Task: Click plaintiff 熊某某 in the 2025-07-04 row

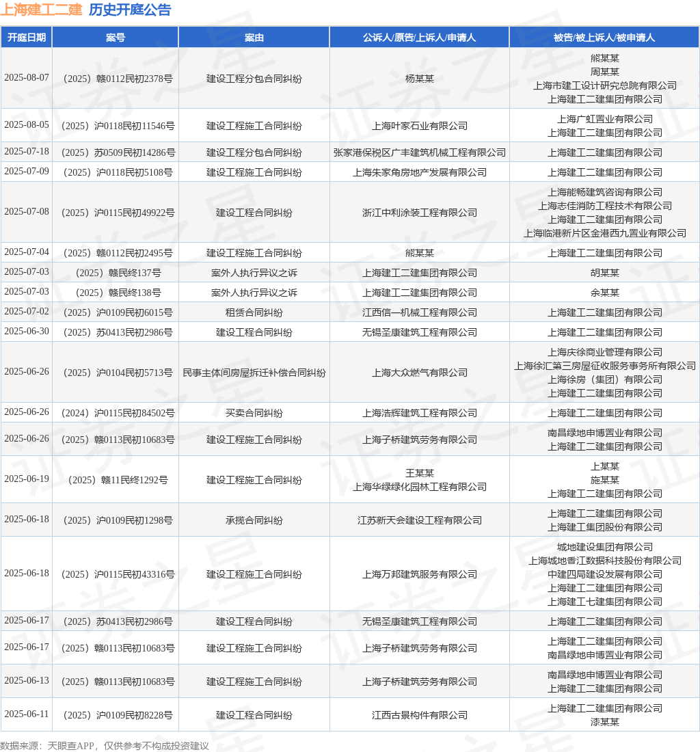Action: point(420,253)
